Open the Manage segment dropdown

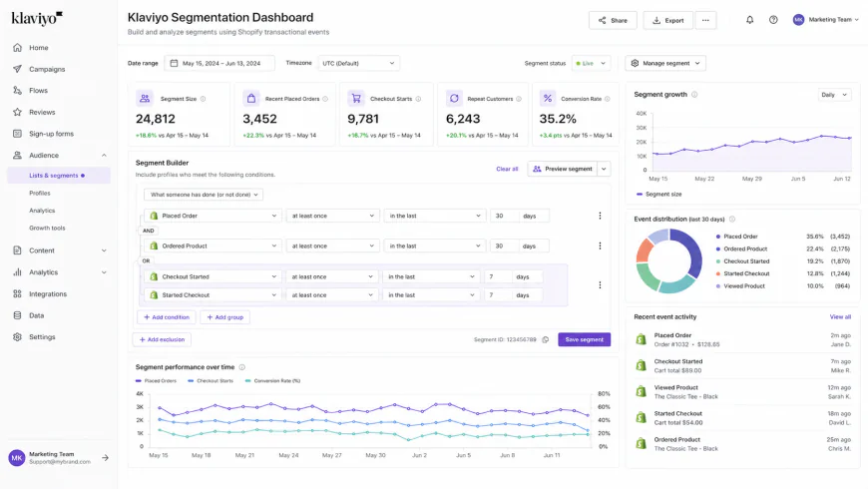665,63
